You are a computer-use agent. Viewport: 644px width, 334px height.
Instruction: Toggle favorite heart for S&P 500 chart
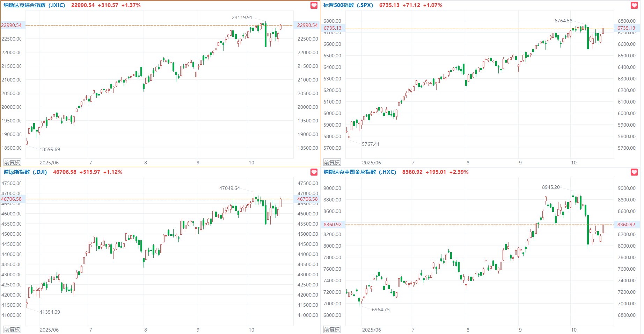pos(634,5)
